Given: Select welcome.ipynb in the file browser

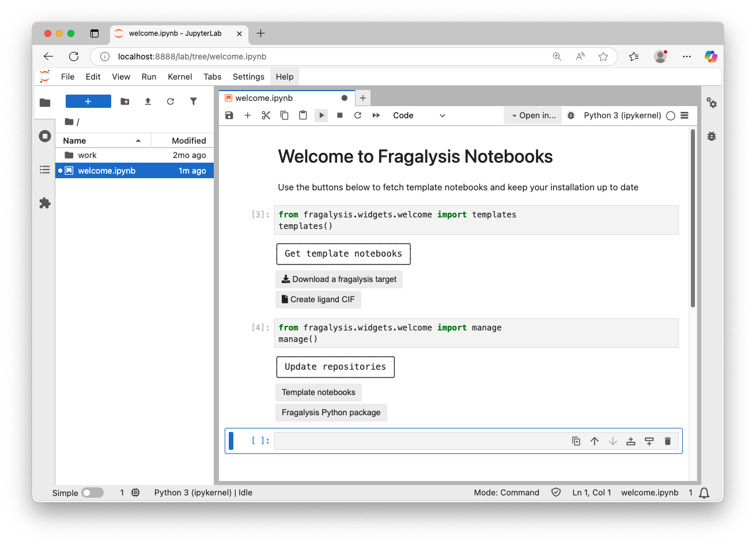Looking at the screenshot, I should tap(134, 171).
